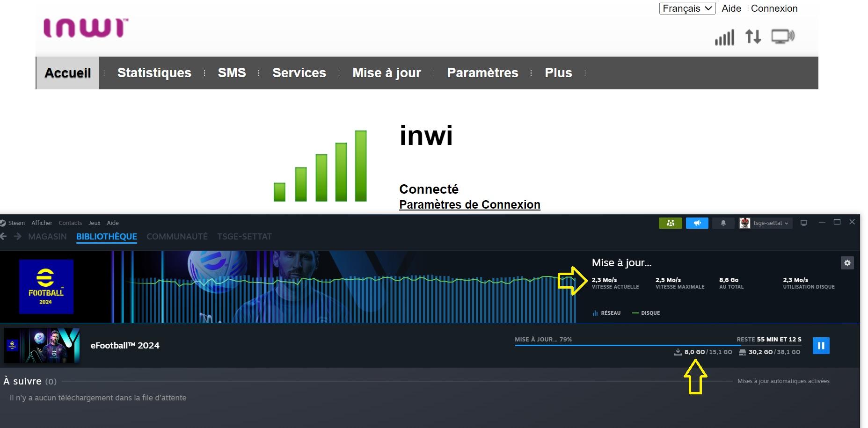The width and height of the screenshot is (868, 428).
Task: Click the tsge-settat avatar picture
Action: (x=744, y=223)
